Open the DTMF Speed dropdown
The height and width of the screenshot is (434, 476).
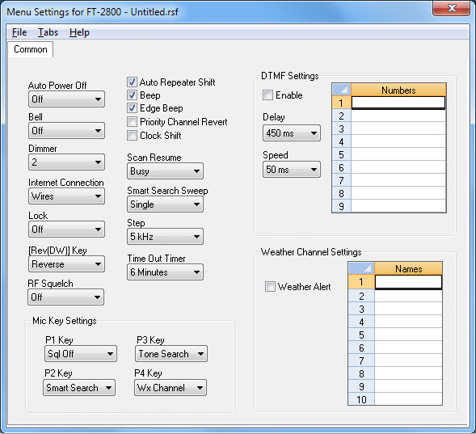(292, 170)
